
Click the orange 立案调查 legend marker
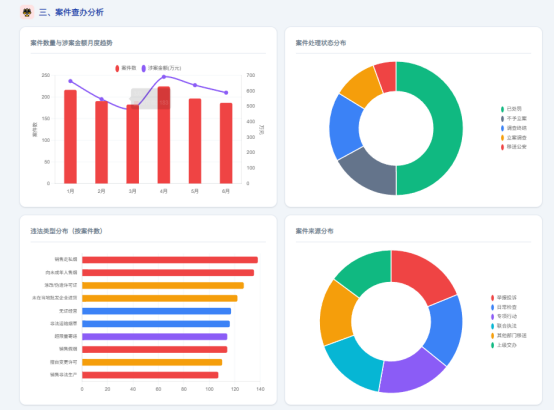point(502,137)
